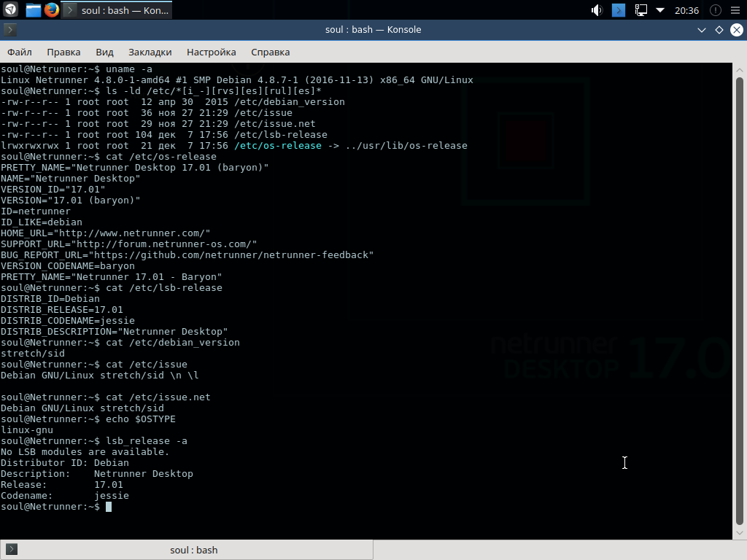This screenshot has width=747, height=560.
Task: Open the application launcher menu icon
Action: (x=10, y=9)
